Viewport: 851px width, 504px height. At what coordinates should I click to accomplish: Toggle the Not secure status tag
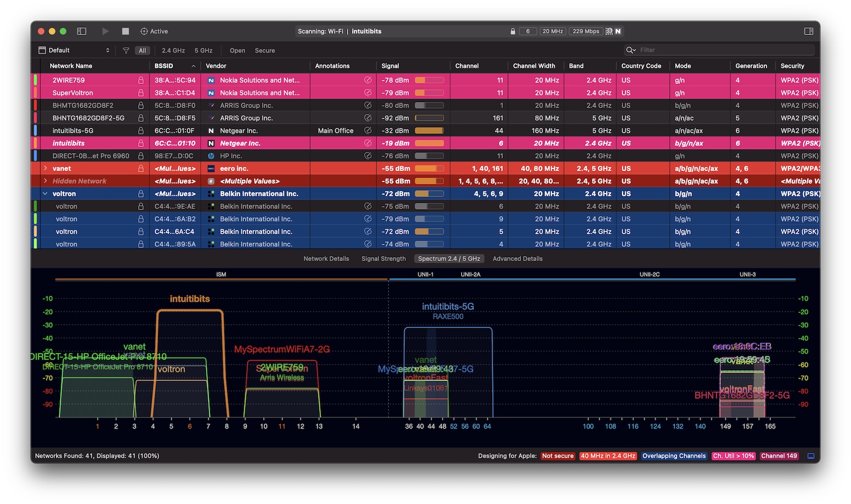[x=558, y=456]
